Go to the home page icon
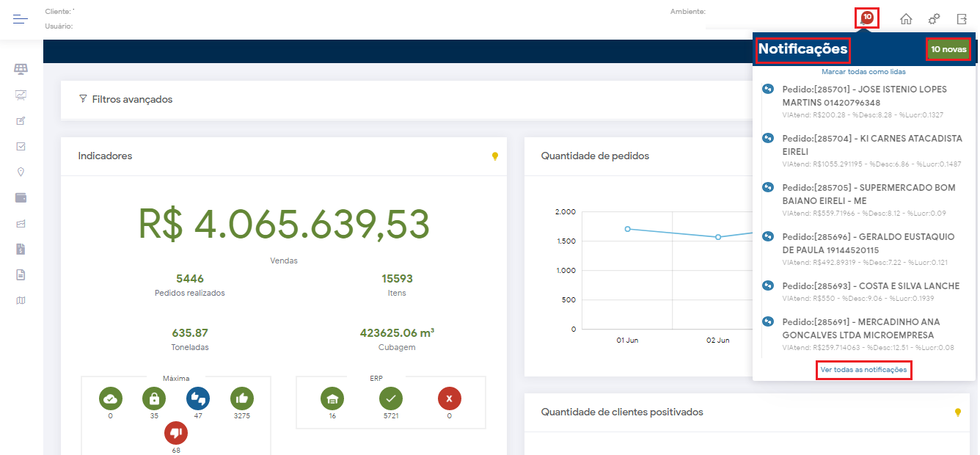 click(x=906, y=19)
